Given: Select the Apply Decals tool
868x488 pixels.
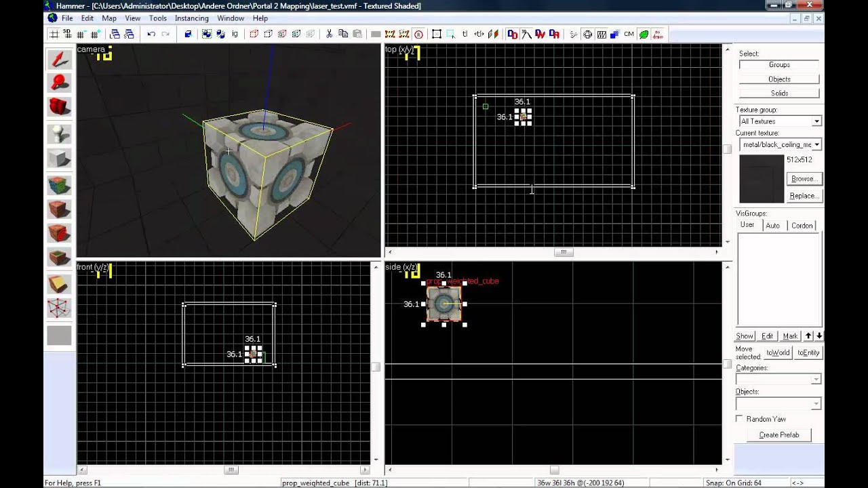Looking at the screenshot, I should click(60, 233).
